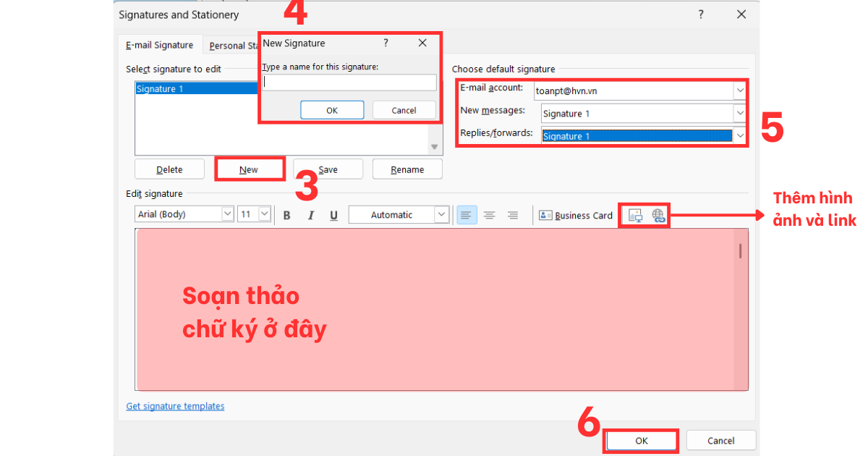This screenshot has height=456, width=868.
Task: Center align the signature text
Action: pyautogui.click(x=490, y=214)
